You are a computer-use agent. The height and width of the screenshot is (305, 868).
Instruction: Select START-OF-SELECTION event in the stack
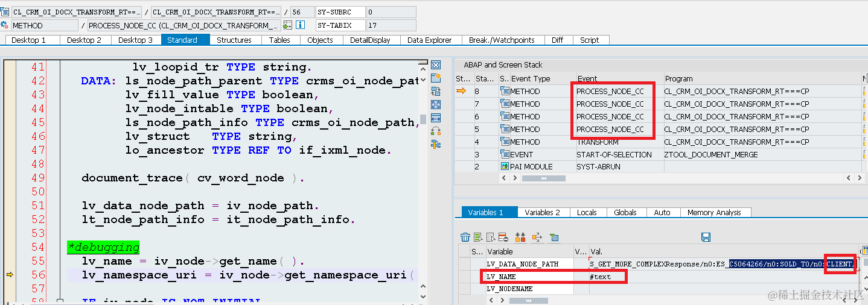[x=614, y=154]
